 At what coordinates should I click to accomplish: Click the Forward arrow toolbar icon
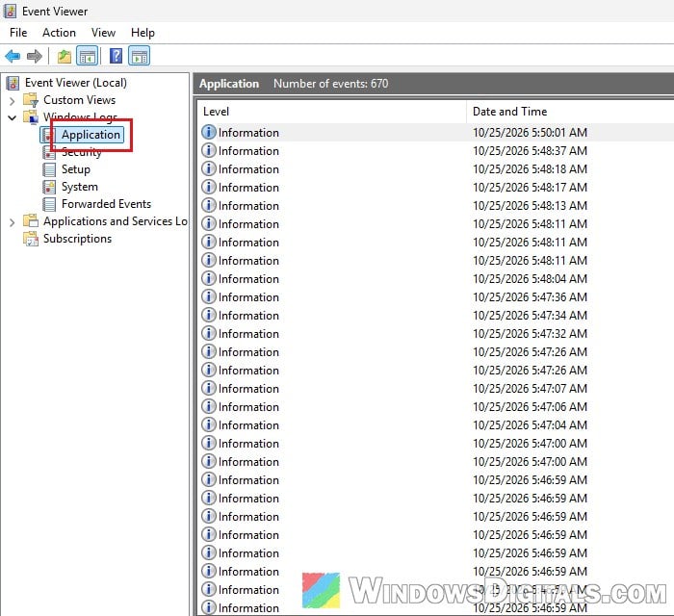35,56
